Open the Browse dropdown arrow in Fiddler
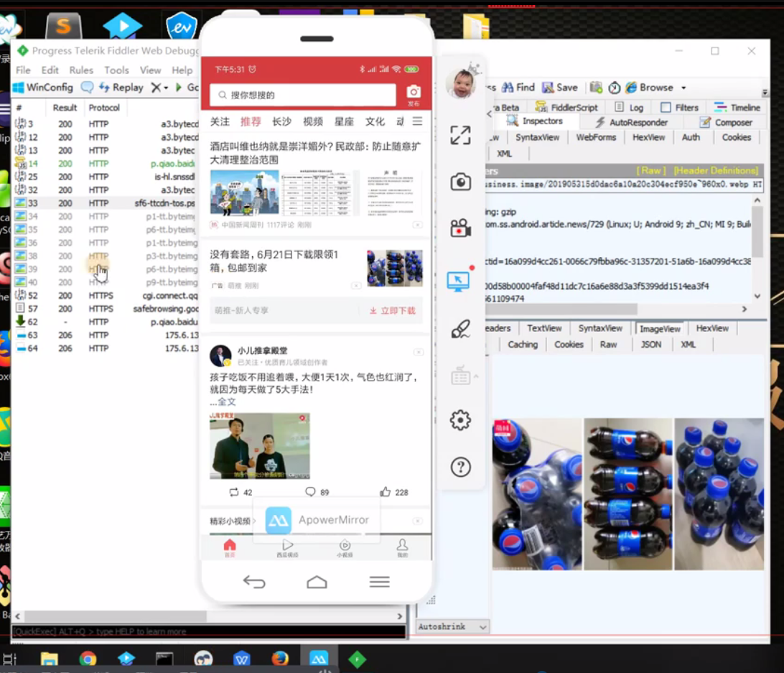 (x=683, y=88)
